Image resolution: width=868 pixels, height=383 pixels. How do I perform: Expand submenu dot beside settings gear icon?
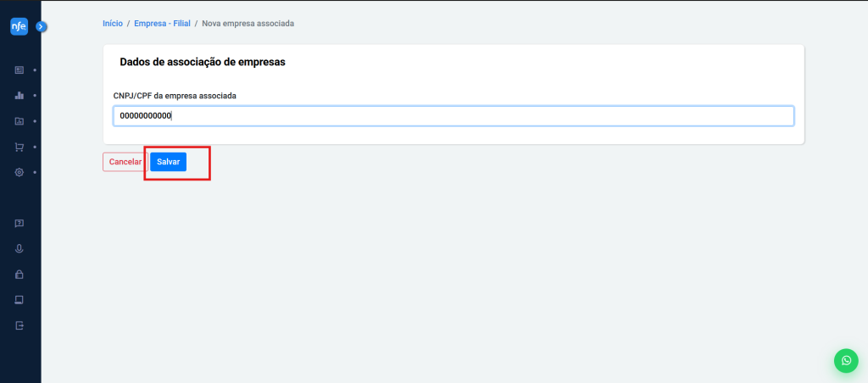coord(35,172)
